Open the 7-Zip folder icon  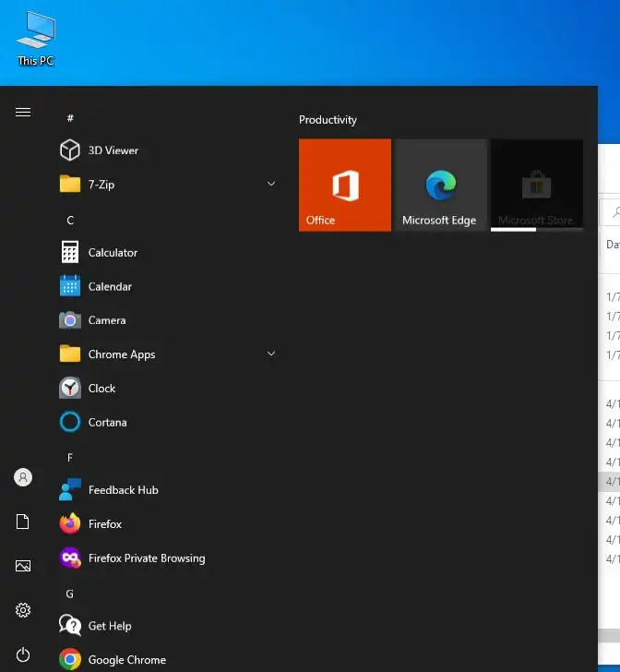pyautogui.click(x=70, y=185)
